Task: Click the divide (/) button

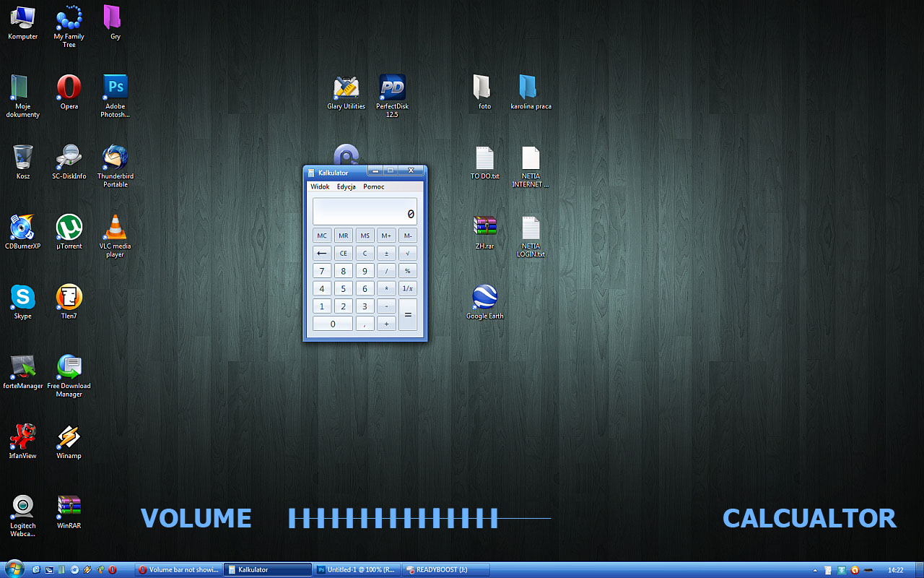Action: [386, 271]
